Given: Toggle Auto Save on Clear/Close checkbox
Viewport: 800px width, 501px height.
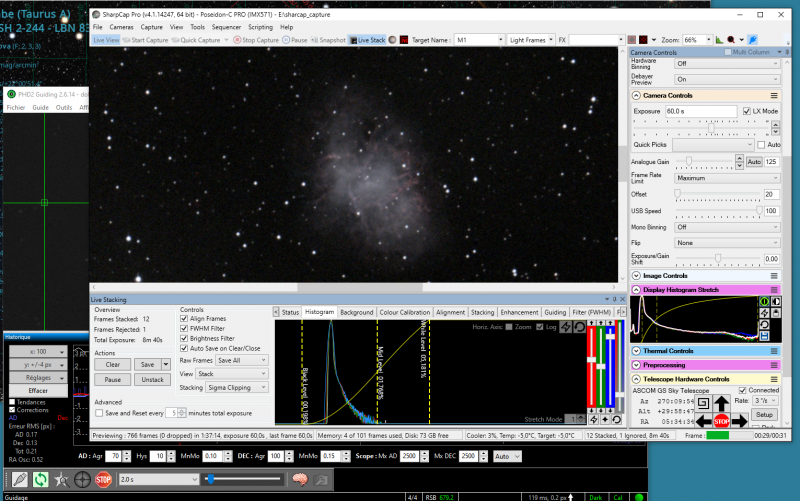Looking at the screenshot, I should click(184, 348).
